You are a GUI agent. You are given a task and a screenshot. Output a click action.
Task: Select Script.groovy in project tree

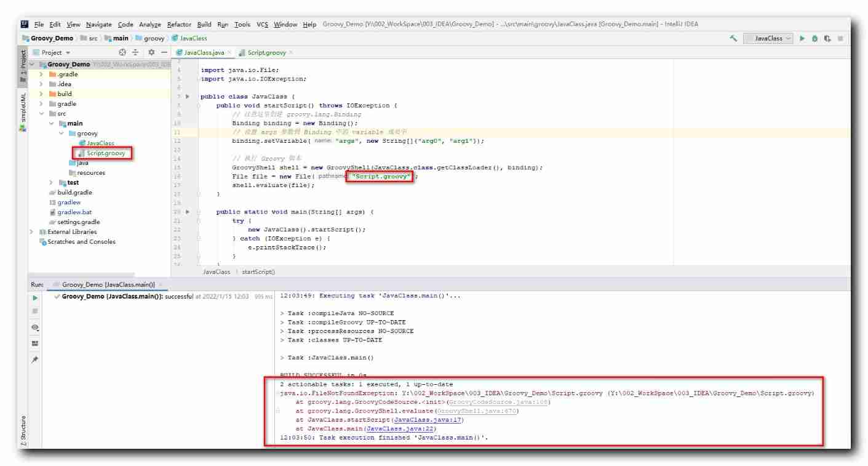coord(105,153)
